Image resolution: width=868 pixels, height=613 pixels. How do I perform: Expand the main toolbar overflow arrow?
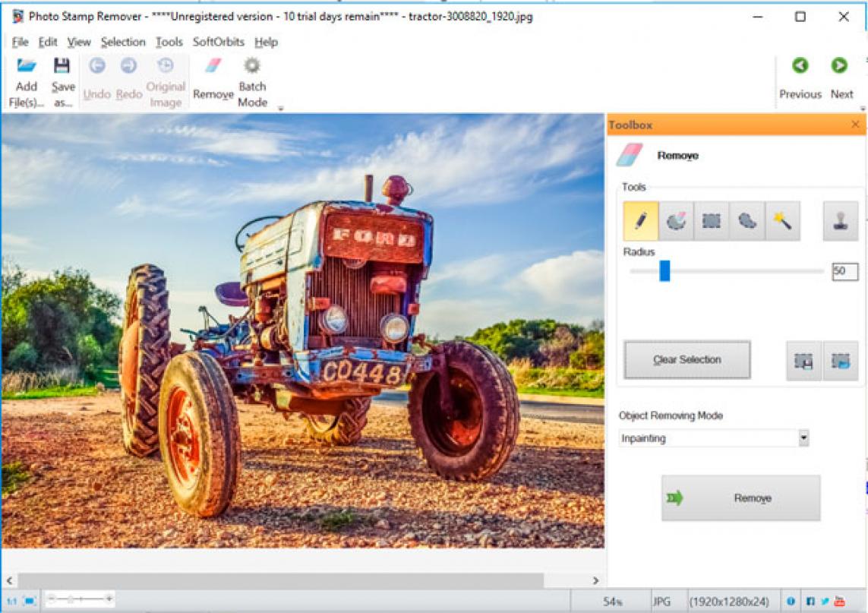(280, 109)
